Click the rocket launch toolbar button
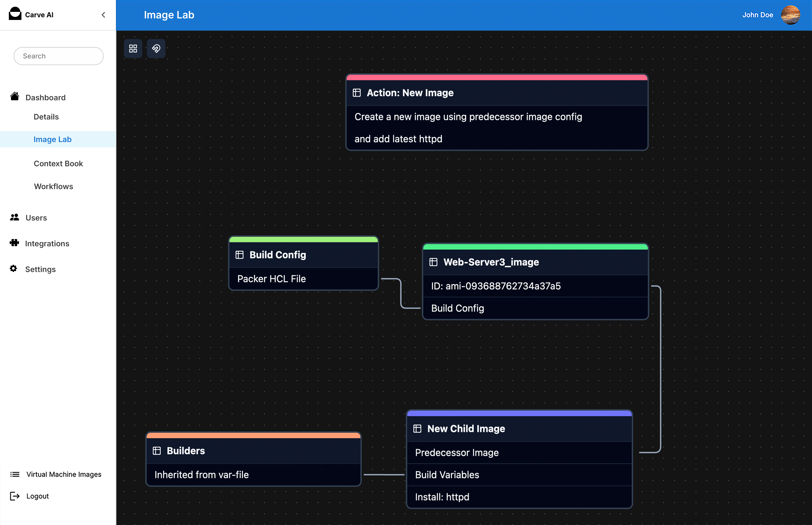This screenshot has height=525, width=812. click(x=156, y=48)
